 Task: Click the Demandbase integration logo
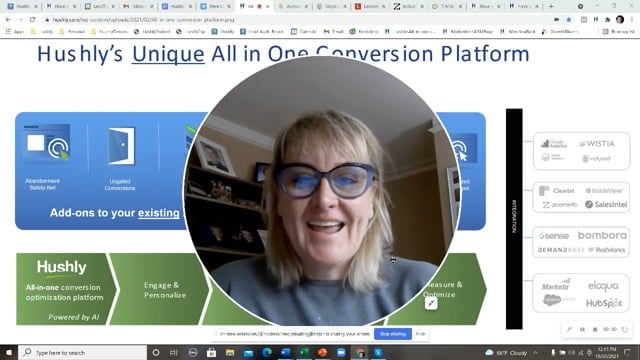pos(561,250)
